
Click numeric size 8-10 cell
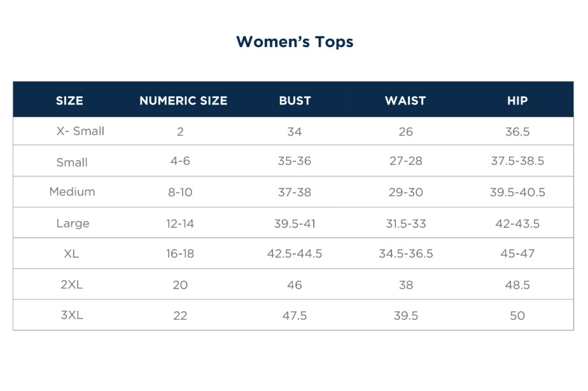pyautogui.click(x=180, y=192)
